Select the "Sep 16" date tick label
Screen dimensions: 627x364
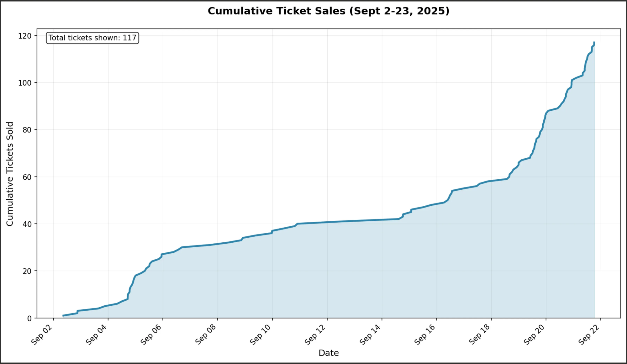[x=425, y=334]
